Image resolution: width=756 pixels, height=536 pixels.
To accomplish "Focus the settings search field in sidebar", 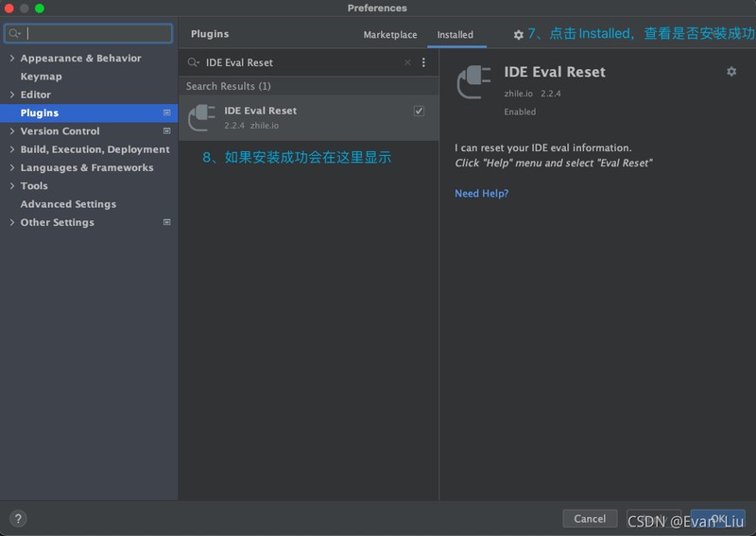I will (x=94, y=34).
